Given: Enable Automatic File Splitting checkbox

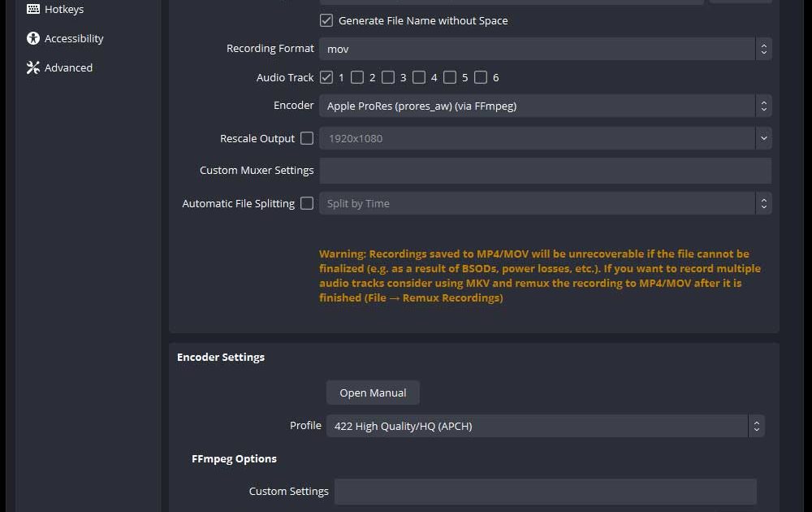Looking at the screenshot, I should 307,203.
